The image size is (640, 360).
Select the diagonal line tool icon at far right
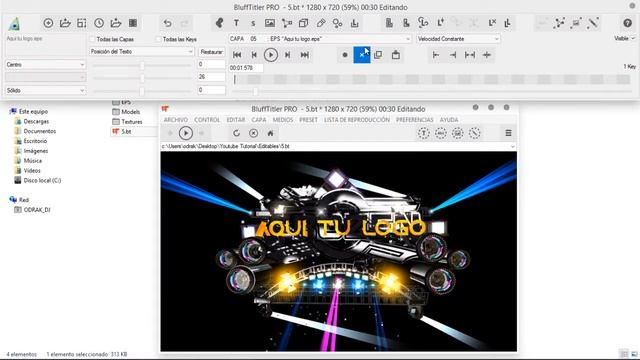click(593, 23)
